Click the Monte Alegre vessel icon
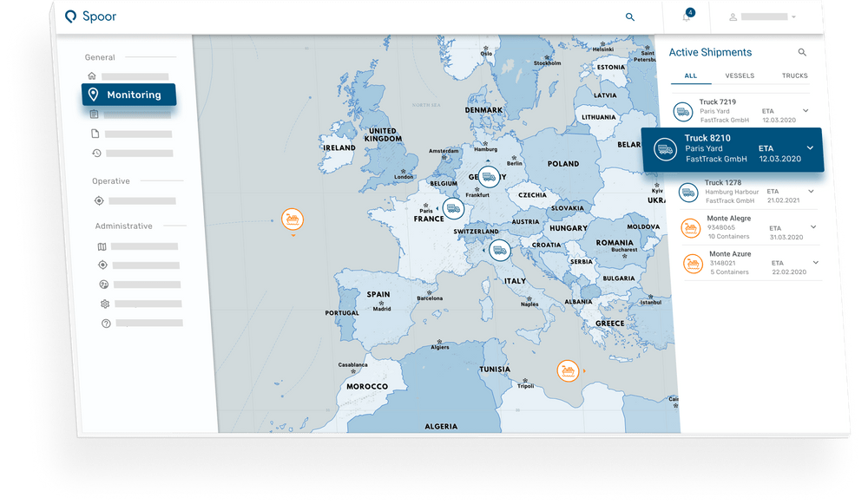The height and width of the screenshot is (504, 868). click(691, 228)
